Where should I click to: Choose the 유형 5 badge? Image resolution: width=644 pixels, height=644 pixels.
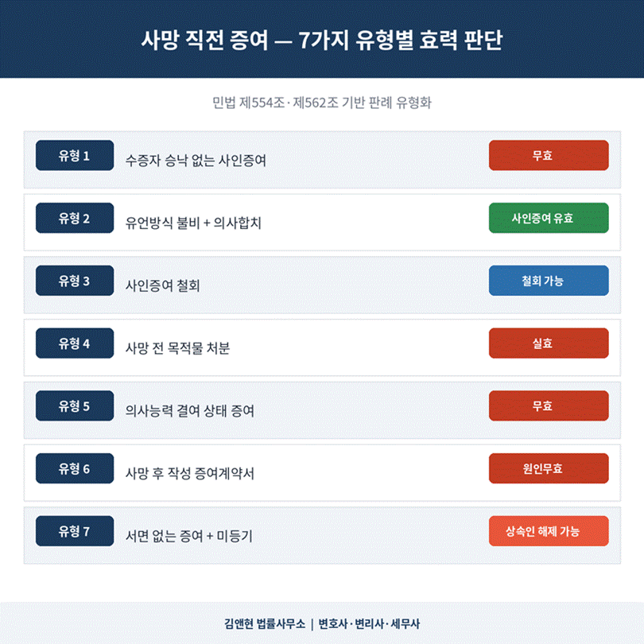(75, 406)
